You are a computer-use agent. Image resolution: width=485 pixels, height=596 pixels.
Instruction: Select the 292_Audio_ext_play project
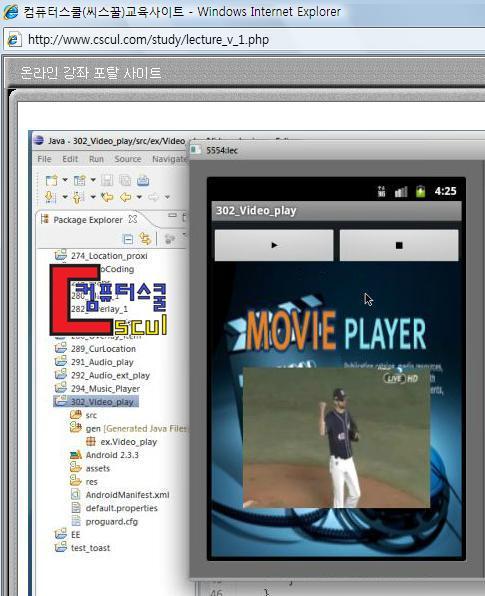(110, 375)
